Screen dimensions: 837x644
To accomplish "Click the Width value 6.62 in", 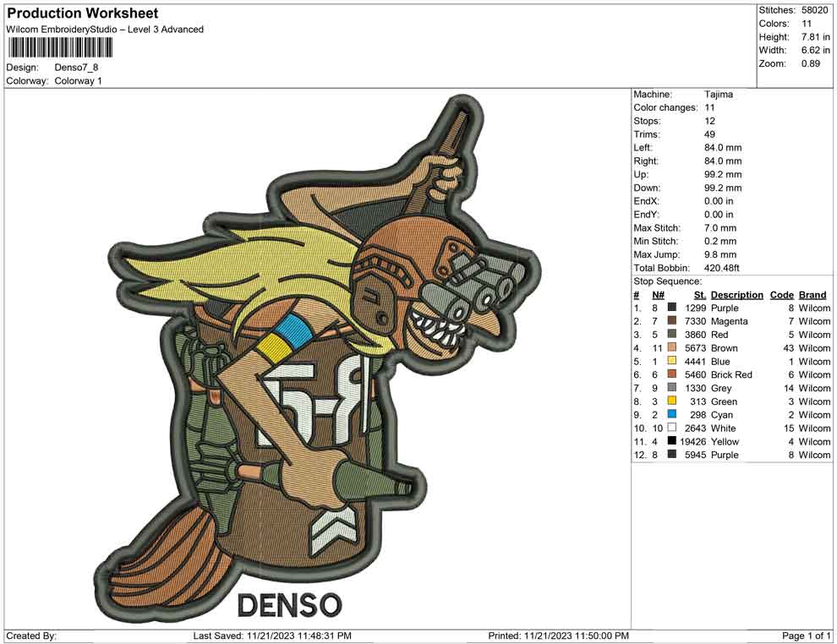I will tap(816, 50).
